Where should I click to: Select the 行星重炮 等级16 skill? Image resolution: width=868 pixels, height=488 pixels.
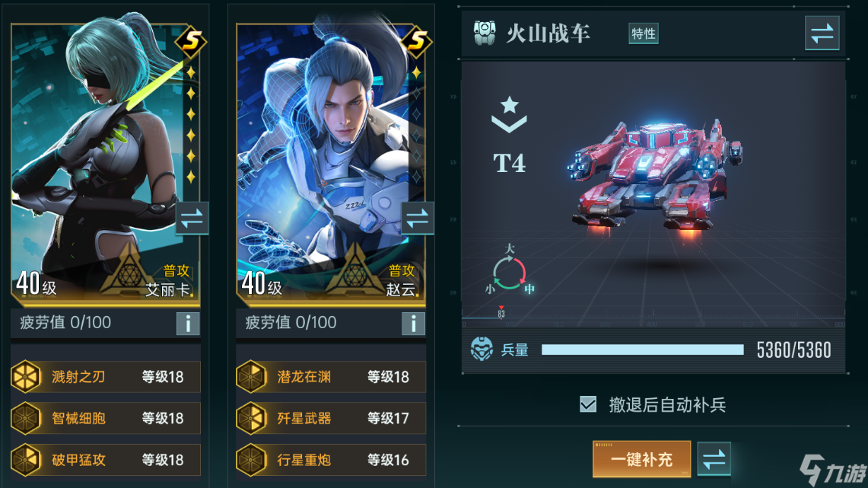(x=331, y=460)
